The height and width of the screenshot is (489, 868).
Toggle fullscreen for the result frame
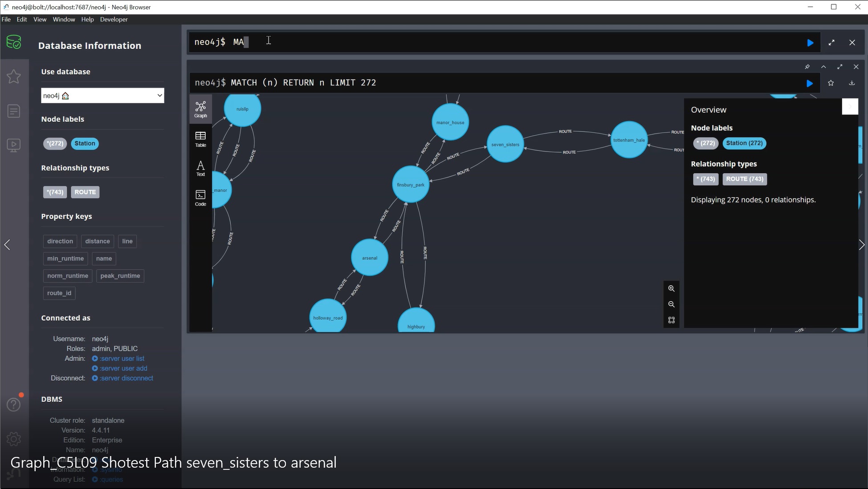coord(839,67)
